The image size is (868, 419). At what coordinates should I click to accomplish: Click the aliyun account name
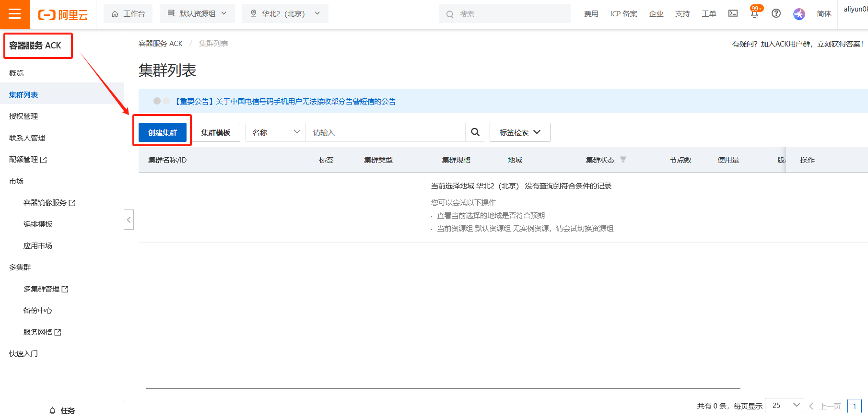point(856,9)
